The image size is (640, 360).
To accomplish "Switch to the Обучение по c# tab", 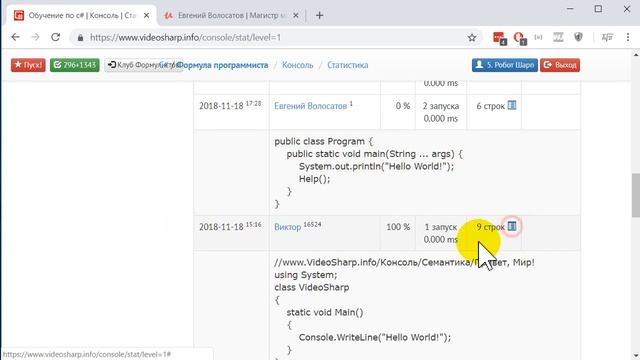I will (x=81, y=16).
